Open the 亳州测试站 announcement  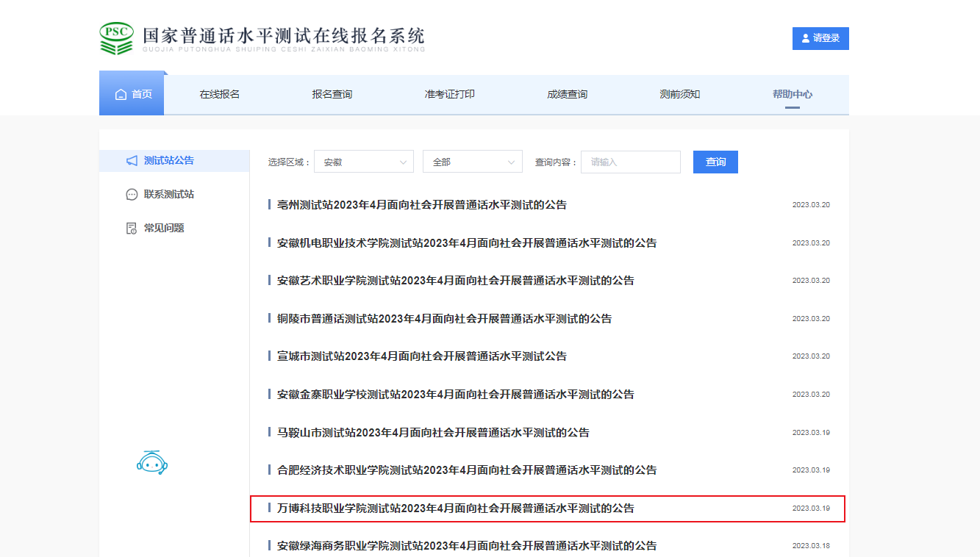tap(422, 205)
